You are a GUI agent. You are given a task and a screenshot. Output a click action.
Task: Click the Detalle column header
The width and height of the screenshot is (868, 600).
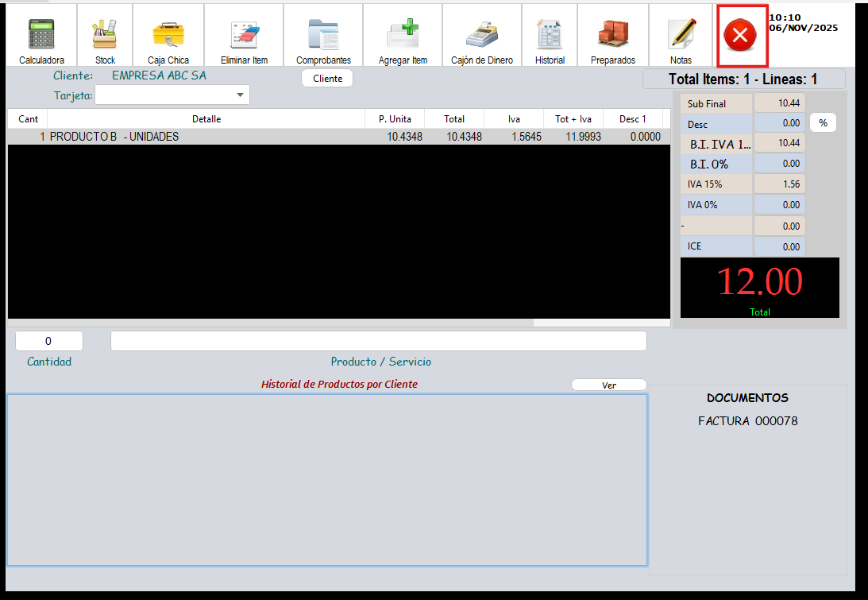click(x=206, y=119)
